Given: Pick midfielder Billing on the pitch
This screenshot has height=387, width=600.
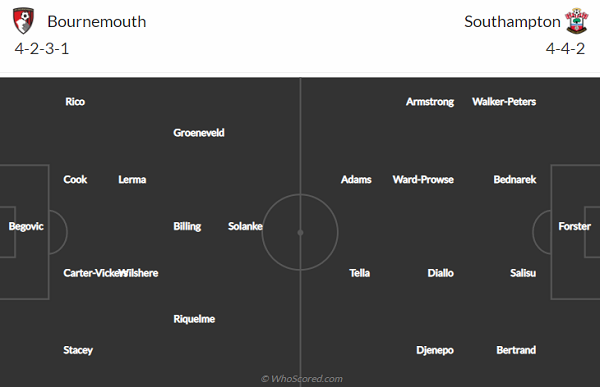Looking at the screenshot, I should (x=187, y=226).
